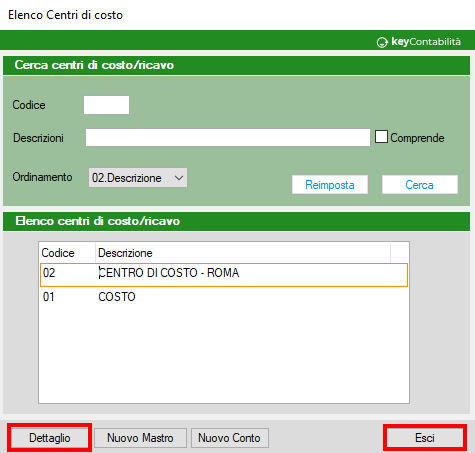The image size is (475, 453).
Task: Select the COSTO description entry
Action: pyautogui.click(x=117, y=297)
